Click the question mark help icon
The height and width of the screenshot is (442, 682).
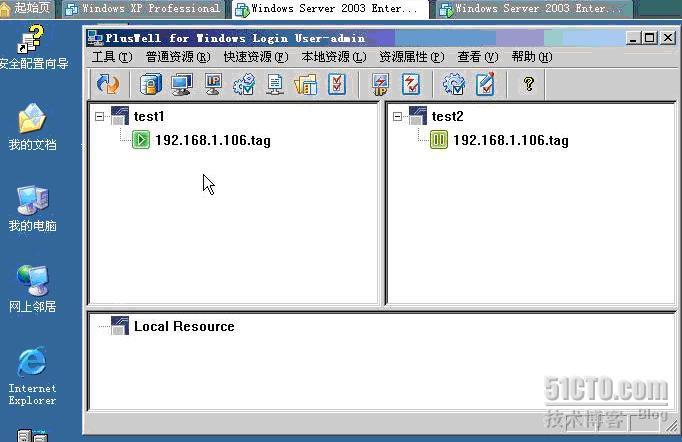click(528, 84)
